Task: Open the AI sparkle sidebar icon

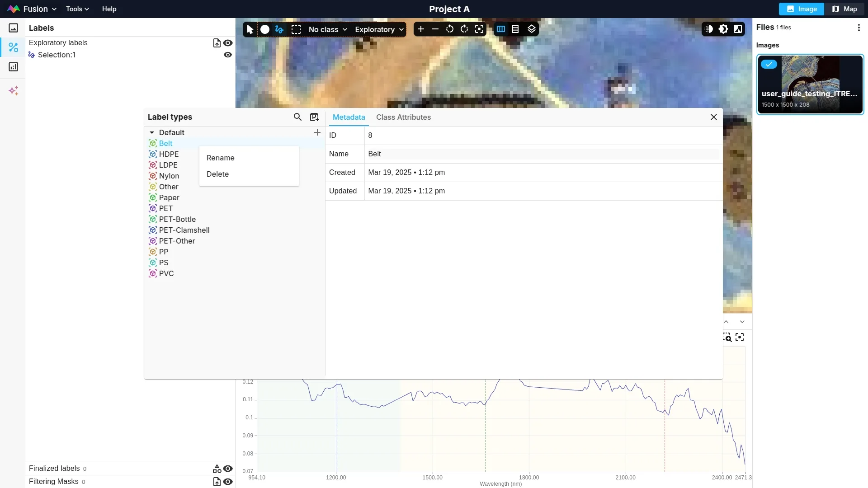Action: [x=14, y=91]
